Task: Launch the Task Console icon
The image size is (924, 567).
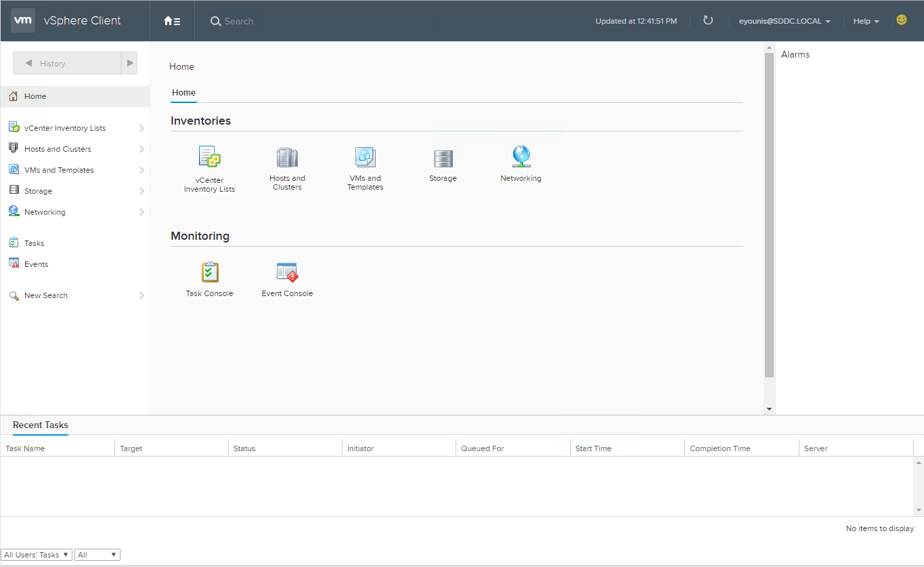Action: click(x=209, y=272)
